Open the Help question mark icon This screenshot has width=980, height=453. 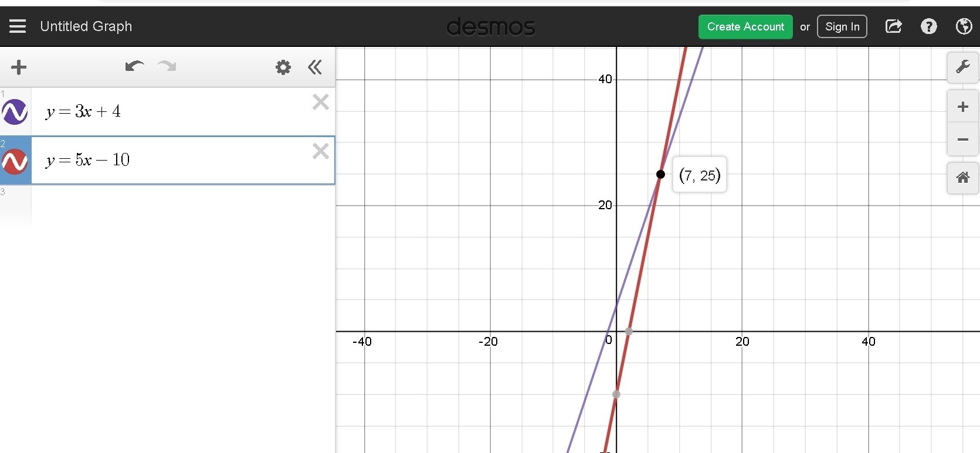[929, 26]
